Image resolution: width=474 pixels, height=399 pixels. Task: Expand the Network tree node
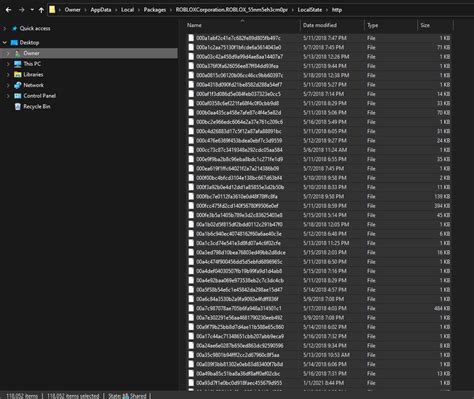point(8,85)
